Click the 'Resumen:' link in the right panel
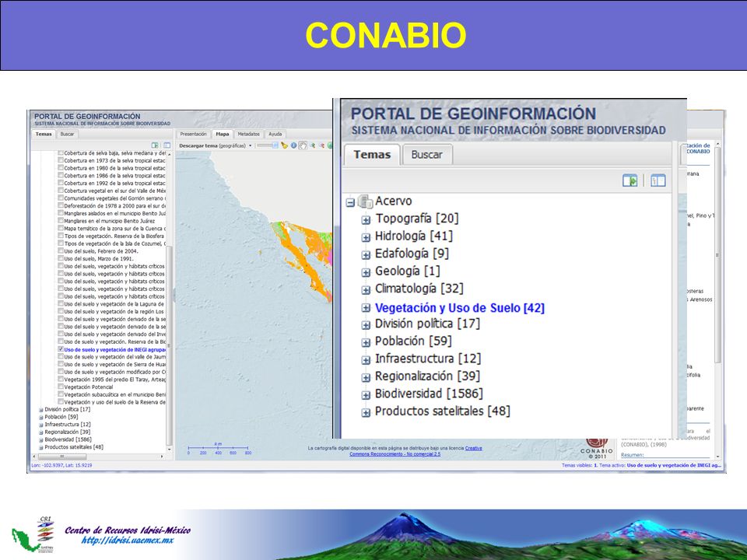The width and height of the screenshot is (747, 560). (632, 455)
